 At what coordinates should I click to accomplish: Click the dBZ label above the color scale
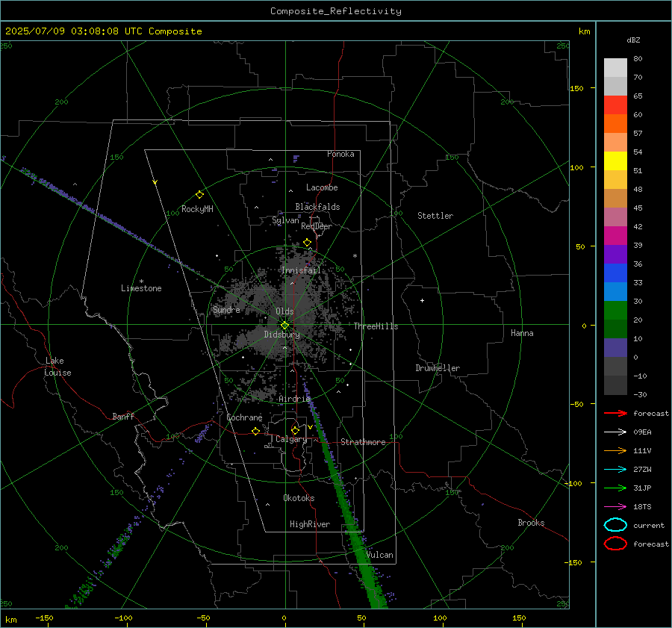[633, 40]
